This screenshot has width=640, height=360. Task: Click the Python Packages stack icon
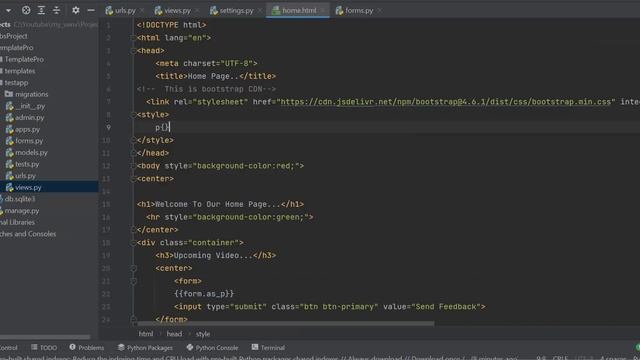pos(121,347)
